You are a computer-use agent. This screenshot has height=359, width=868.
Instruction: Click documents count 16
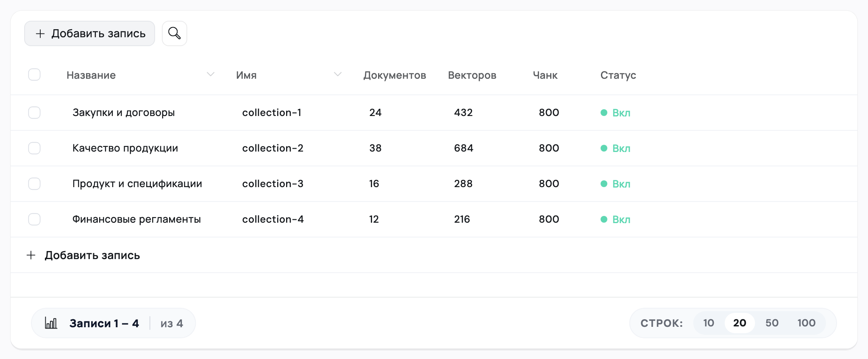pyautogui.click(x=374, y=184)
